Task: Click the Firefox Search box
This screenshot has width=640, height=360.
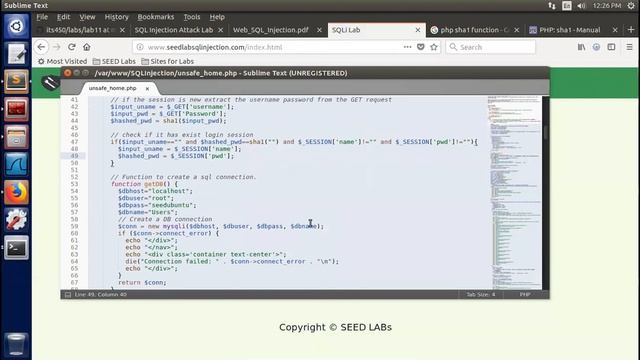Action: pyautogui.click(x=491, y=47)
